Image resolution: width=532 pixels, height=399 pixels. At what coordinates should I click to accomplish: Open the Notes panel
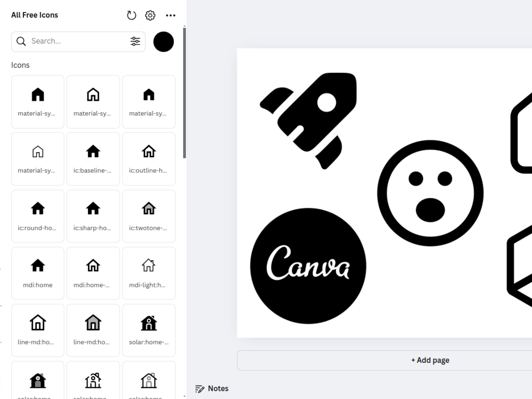pos(212,388)
